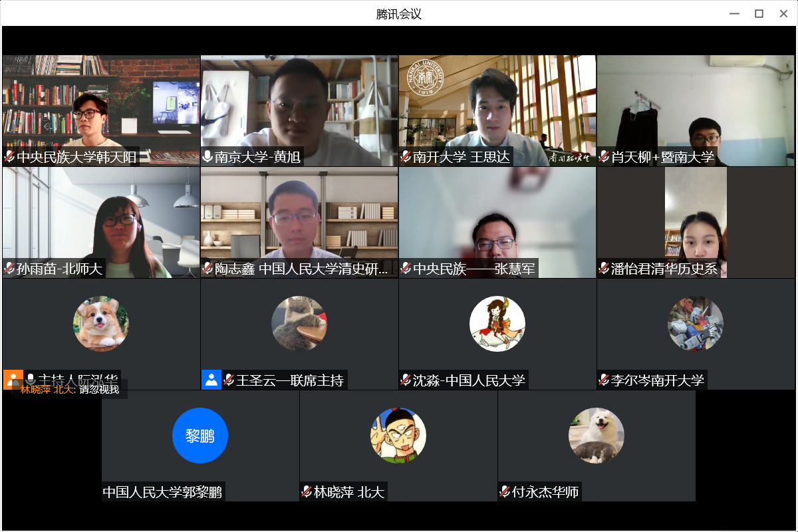Click the orange host badge icon
Image resolution: width=798 pixels, height=532 pixels.
[13, 379]
